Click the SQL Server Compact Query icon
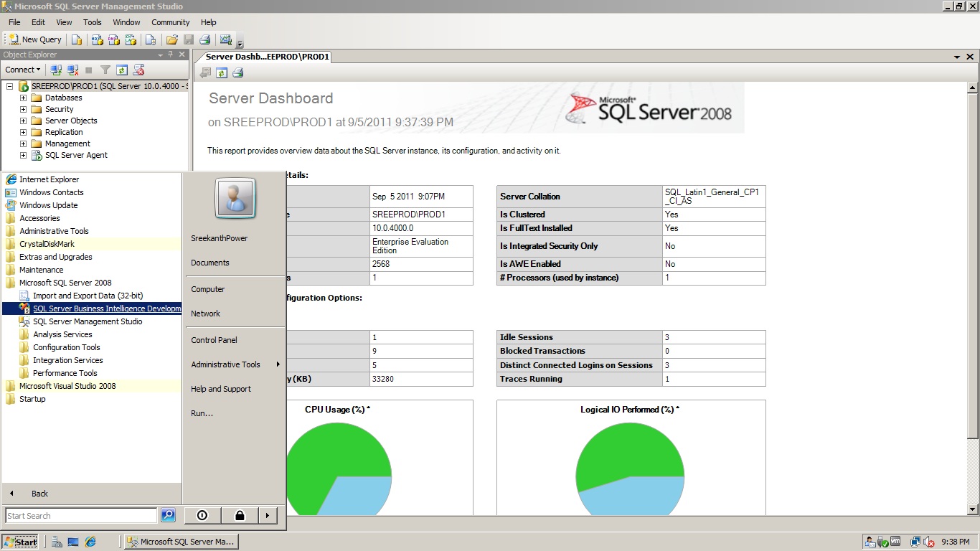 pyautogui.click(x=151, y=39)
